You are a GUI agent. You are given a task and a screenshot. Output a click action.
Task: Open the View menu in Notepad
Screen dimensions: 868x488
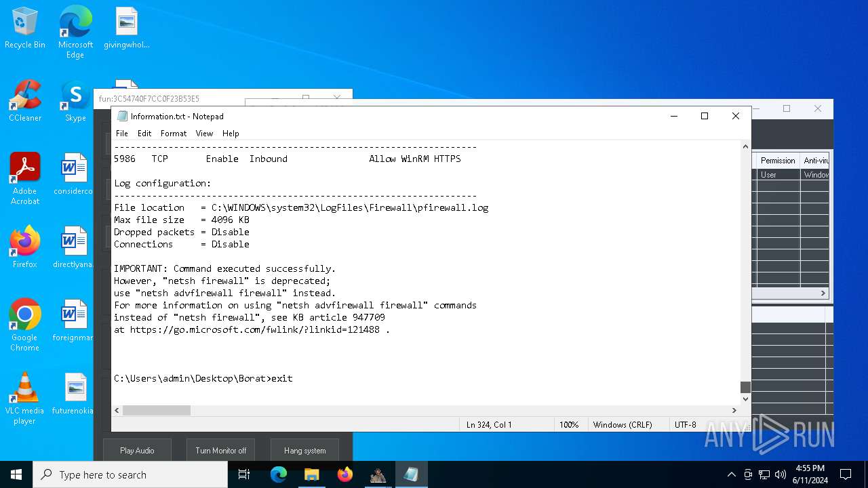click(204, 134)
